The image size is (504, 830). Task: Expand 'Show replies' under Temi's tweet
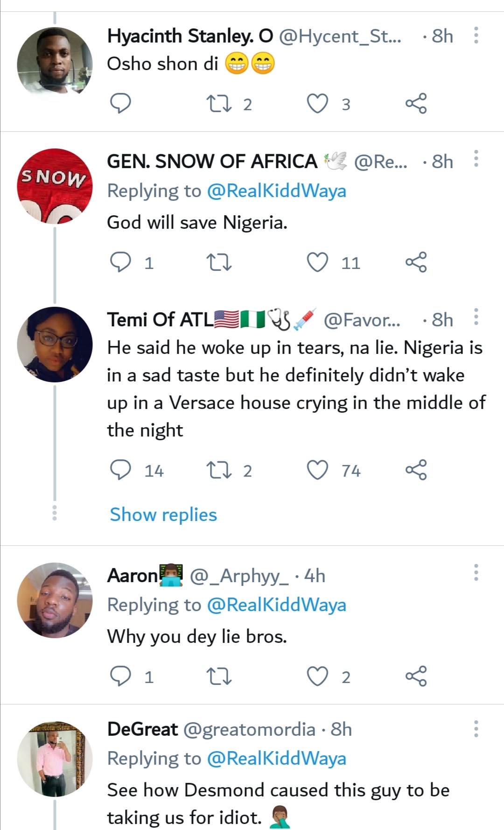point(163,514)
